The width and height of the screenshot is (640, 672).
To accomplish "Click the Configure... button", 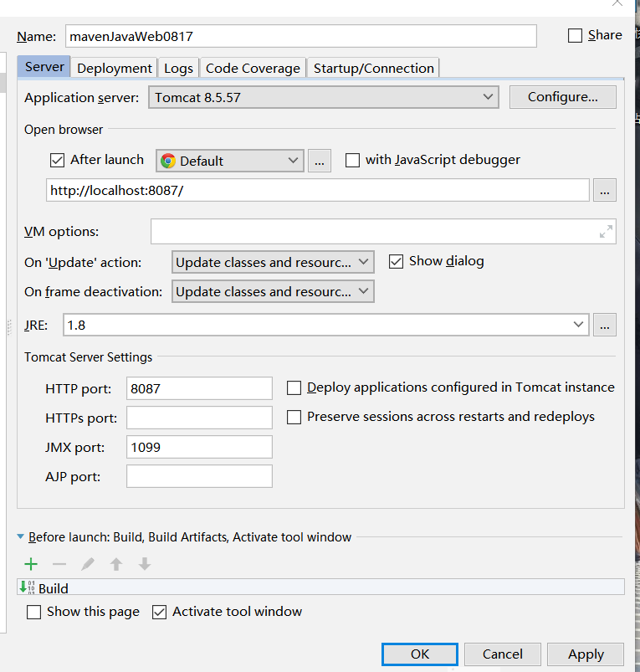I will (563, 97).
